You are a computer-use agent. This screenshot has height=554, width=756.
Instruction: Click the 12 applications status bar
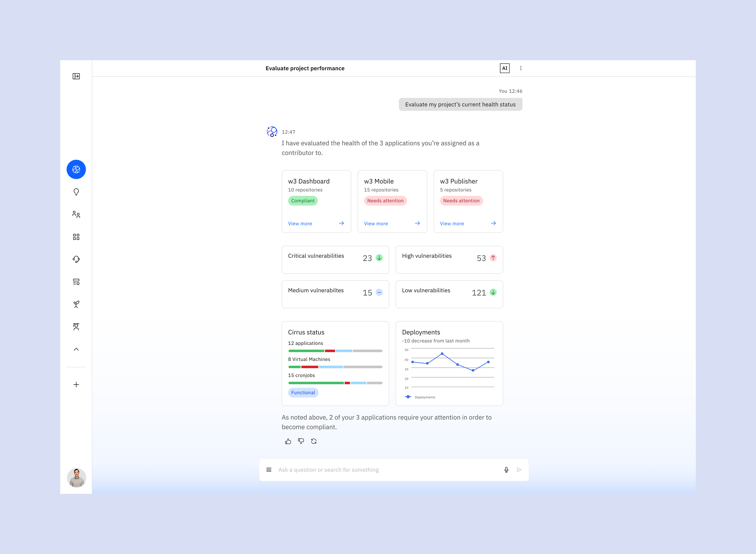(335, 351)
